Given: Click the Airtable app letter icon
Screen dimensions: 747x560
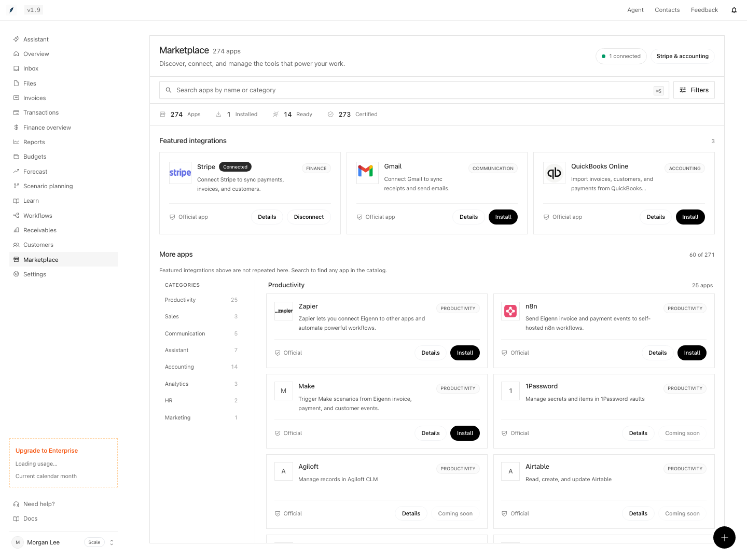Looking at the screenshot, I should click(510, 471).
